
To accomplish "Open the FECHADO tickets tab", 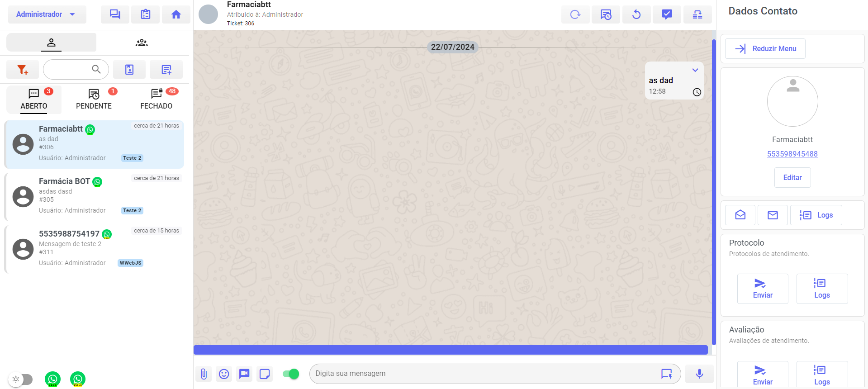I will click(157, 100).
